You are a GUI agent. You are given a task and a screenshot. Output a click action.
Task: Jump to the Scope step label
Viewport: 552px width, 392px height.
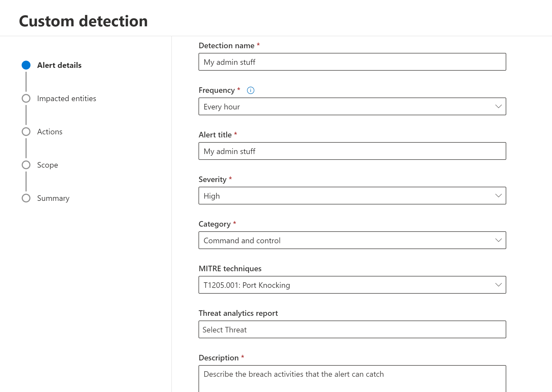[48, 165]
